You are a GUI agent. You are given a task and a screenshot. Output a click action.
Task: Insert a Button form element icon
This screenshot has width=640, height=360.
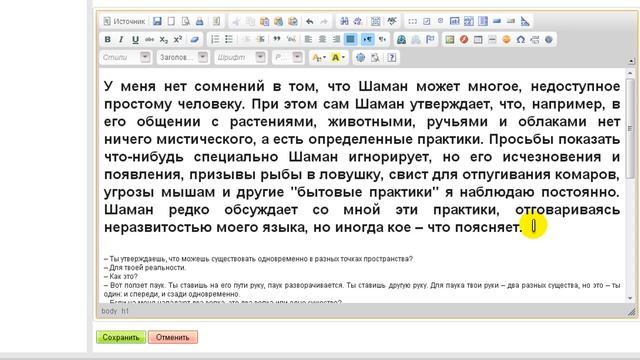497,21
